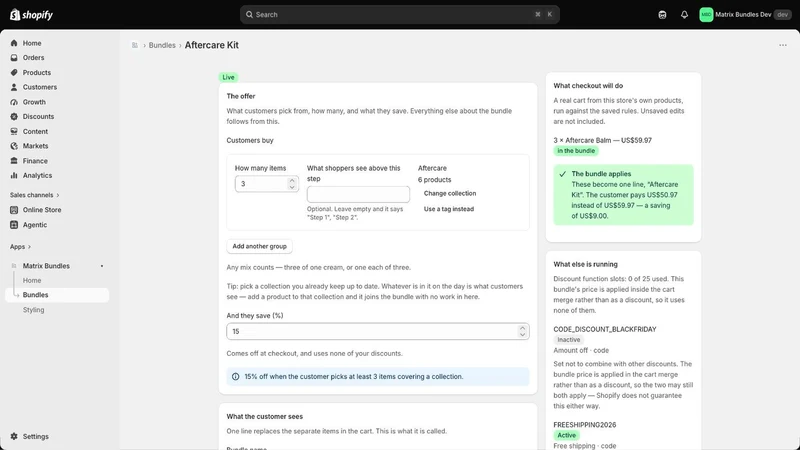Click the Analytics bar chart icon

(x=14, y=175)
